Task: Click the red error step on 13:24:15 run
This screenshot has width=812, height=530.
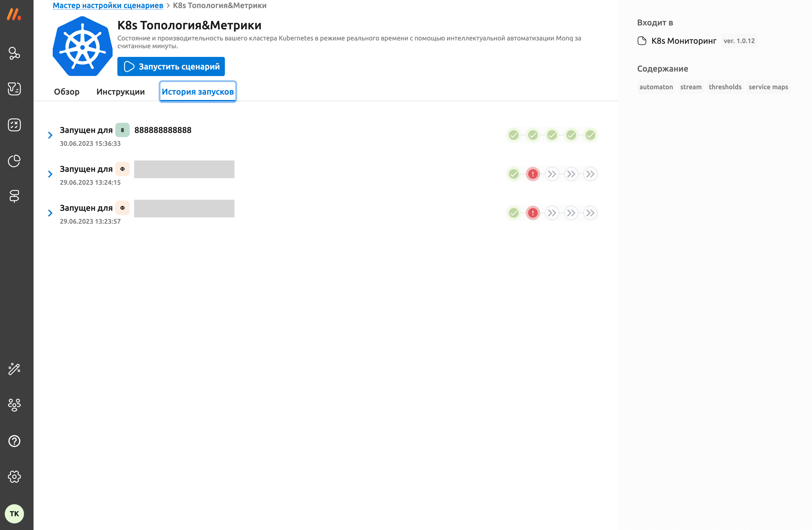Action: coord(533,174)
